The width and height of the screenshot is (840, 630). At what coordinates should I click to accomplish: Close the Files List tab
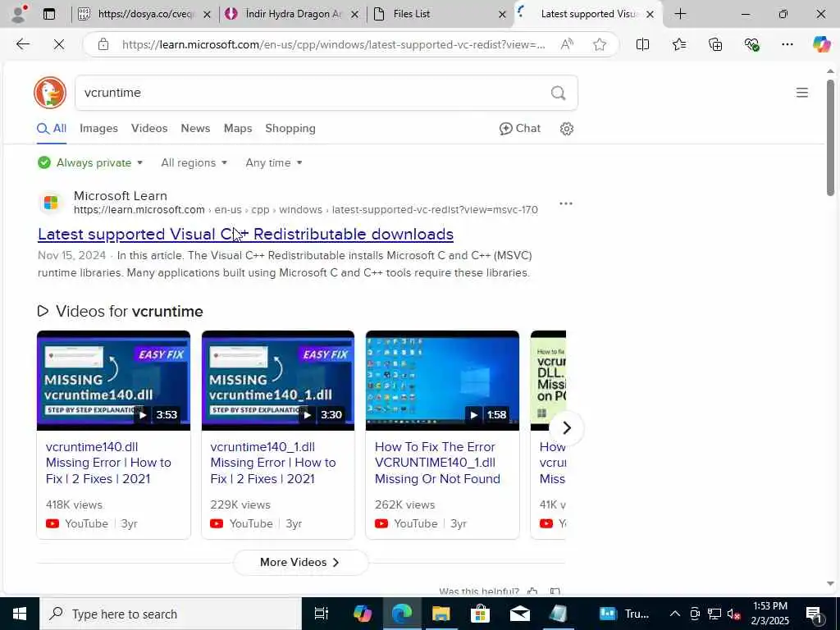(x=502, y=14)
